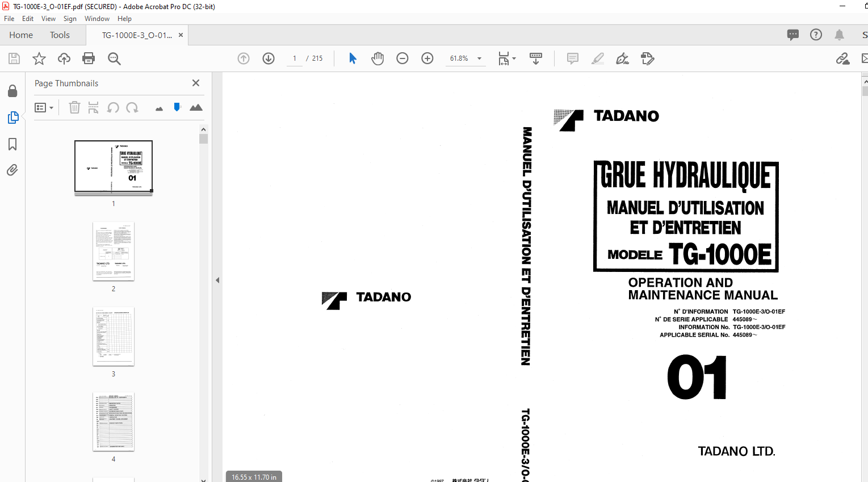This screenshot has width=868, height=482.
Task: Open chat bubble icon at top right
Action: (x=793, y=35)
